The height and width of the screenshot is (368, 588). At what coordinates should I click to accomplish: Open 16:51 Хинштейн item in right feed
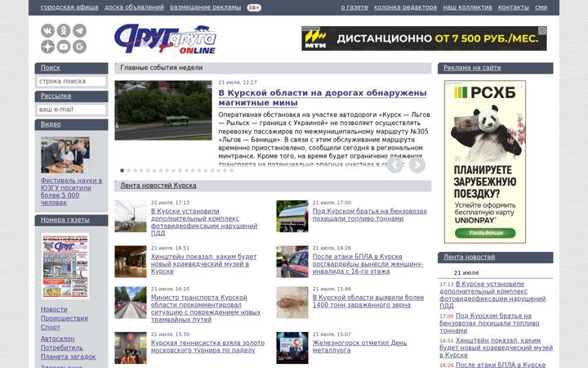pos(496,348)
